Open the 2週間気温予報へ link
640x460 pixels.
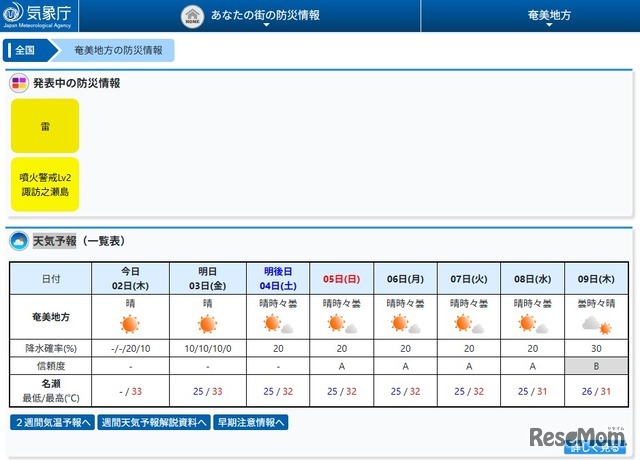(x=52, y=422)
